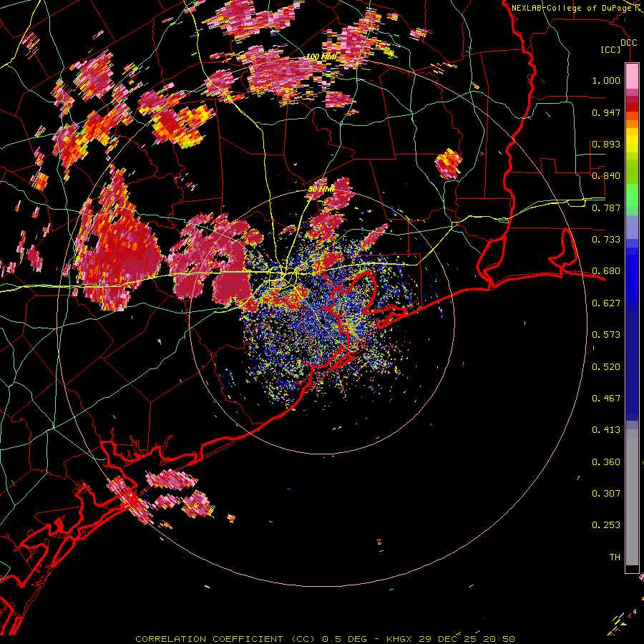
Task: Click the 0.5 DEG elevation text
Action: click(343, 639)
